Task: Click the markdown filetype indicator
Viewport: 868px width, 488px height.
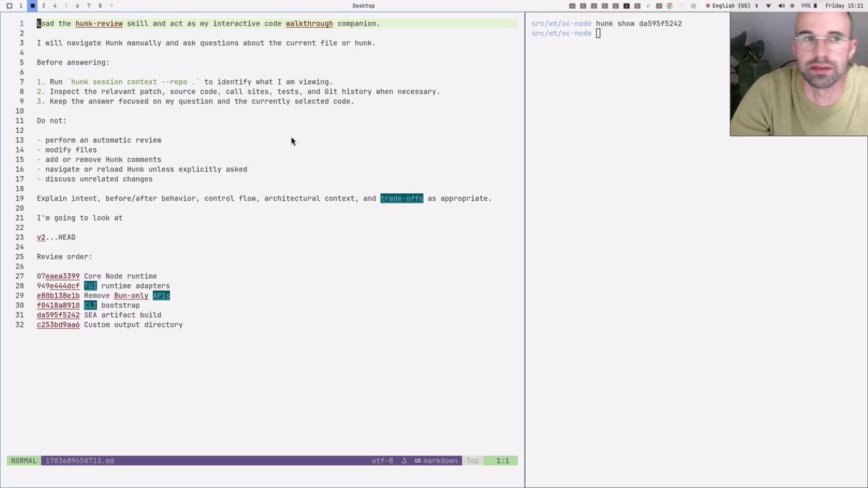Action: point(436,461)
